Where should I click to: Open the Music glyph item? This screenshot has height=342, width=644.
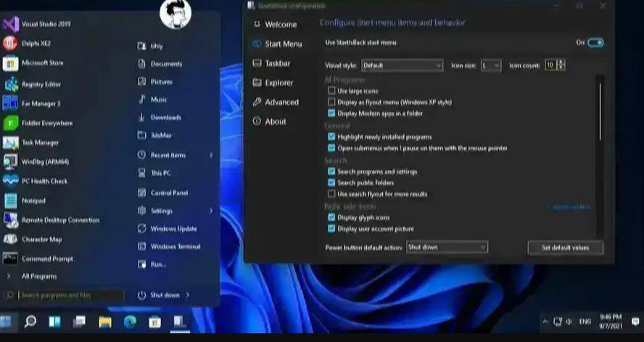click(142, 99)
